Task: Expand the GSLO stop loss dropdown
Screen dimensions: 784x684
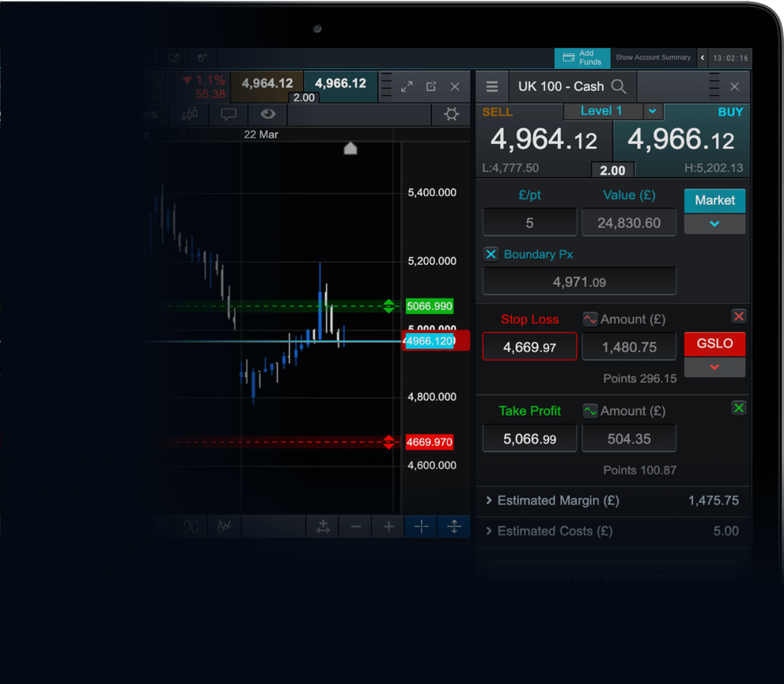Action: pyautogui.click(x=714, y=367)
